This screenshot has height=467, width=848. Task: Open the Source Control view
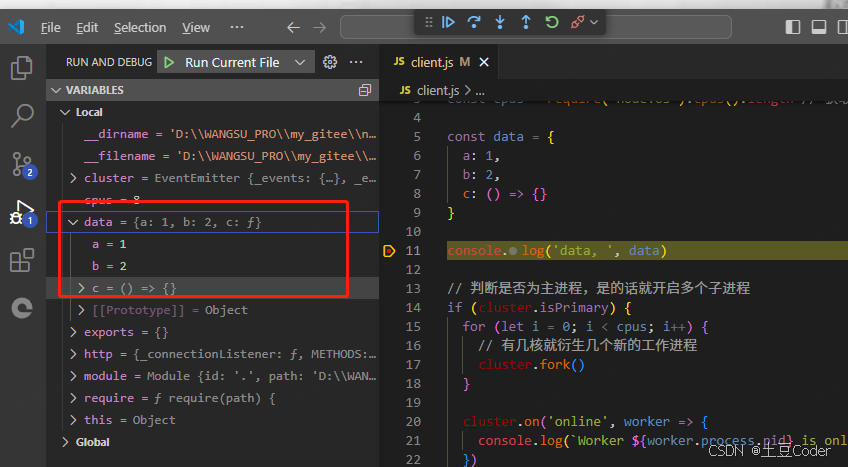[23, 165]
